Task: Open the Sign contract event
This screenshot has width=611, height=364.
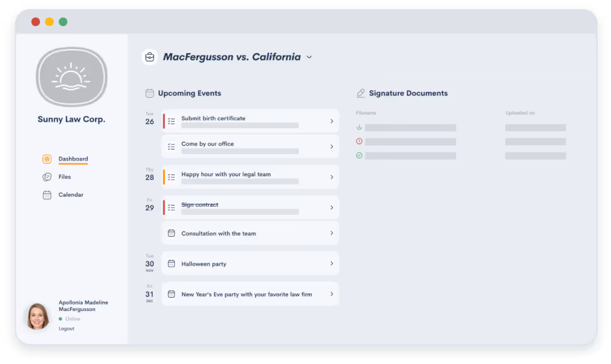Action: coord(331,207)
